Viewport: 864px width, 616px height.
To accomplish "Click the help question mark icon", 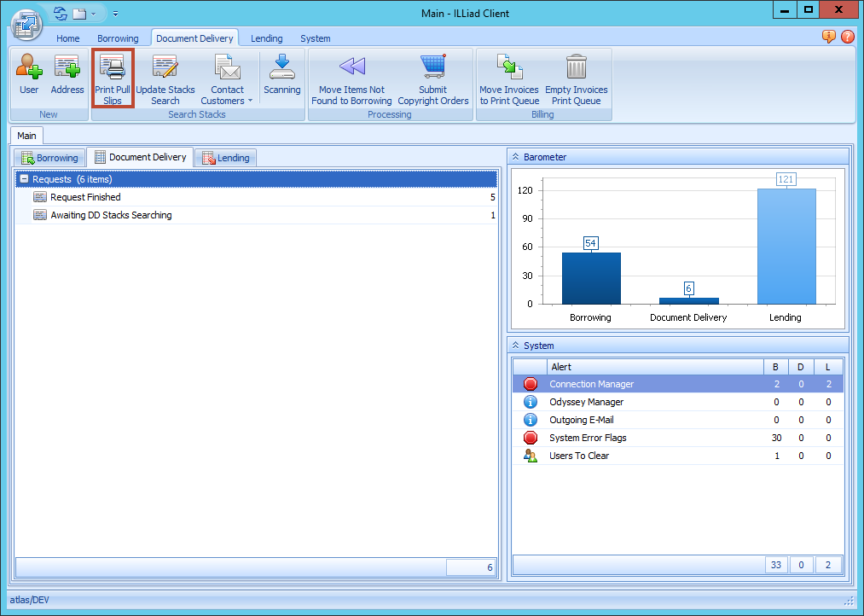I will point(847,37).
